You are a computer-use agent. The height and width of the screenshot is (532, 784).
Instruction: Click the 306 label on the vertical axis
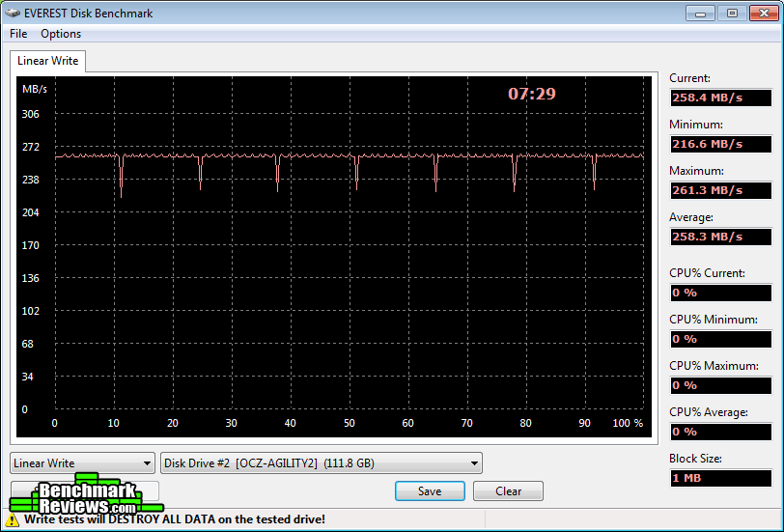pyautogui.click(x=30, y=114)
